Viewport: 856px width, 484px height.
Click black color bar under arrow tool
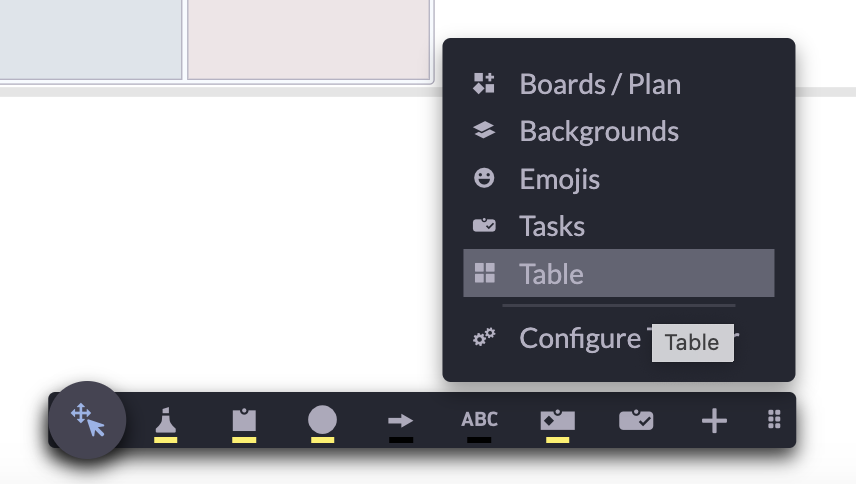click(401, 439)
